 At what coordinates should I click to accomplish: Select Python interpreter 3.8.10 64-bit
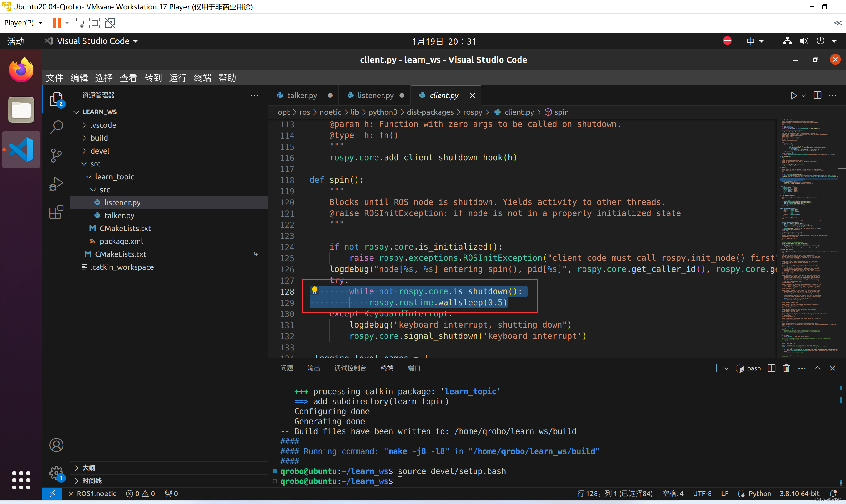[x=800, y=493]
